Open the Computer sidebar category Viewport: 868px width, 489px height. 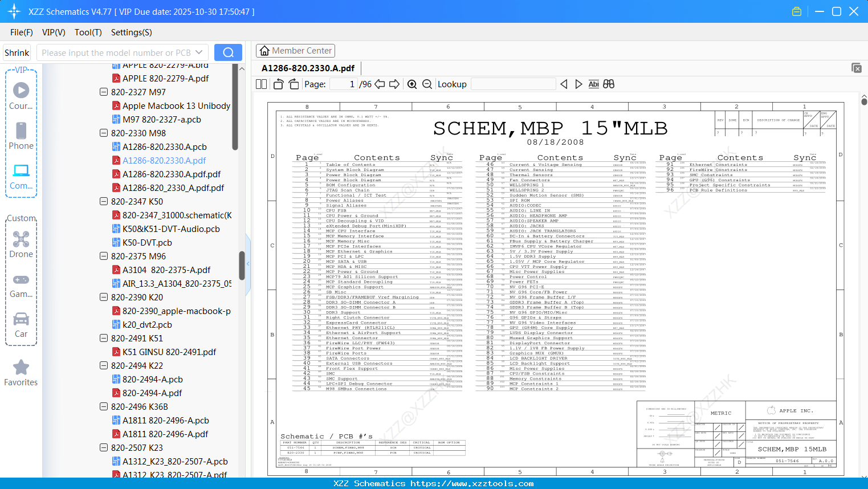tap(21, 176)
